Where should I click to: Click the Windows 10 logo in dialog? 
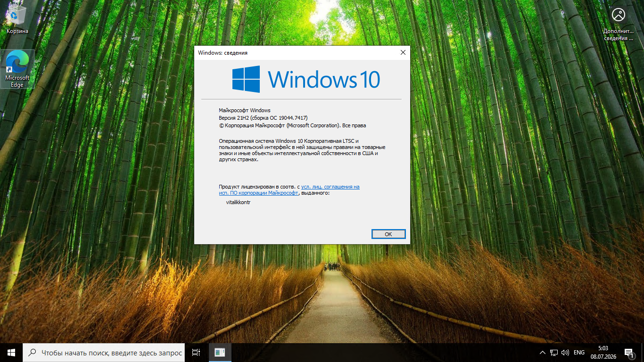pyautogui.click(x=306, y=79)
